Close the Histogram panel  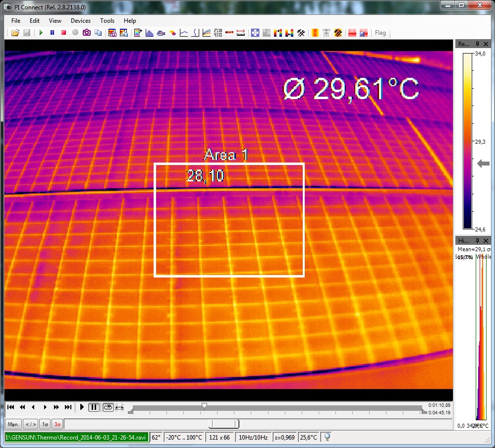(x=486, y=240)
